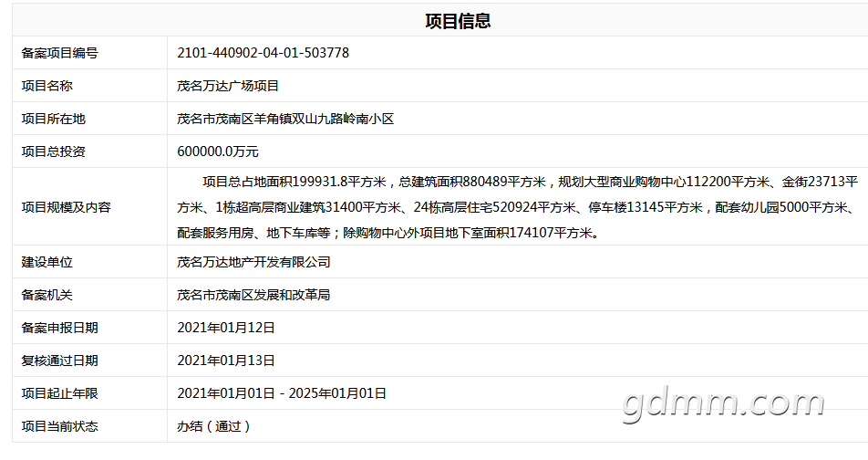Select the 项目规模及内容 label cell
The width and height of the screenshot is (868, 460).
(x=89, y=206)
